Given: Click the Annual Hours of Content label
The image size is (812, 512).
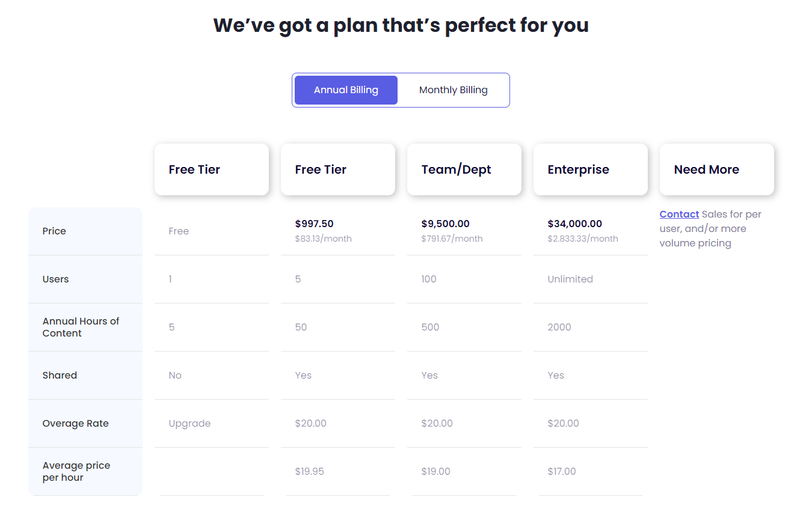Looking at the screenshot, I should (81, 327).
